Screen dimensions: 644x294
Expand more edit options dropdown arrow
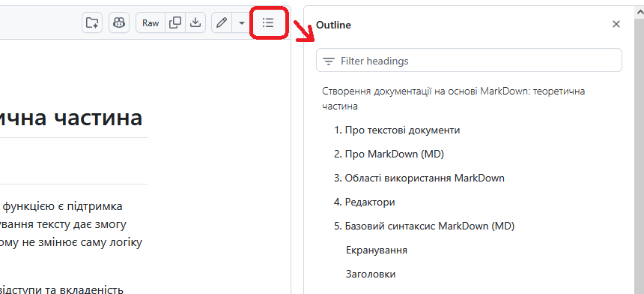[241, 22]
